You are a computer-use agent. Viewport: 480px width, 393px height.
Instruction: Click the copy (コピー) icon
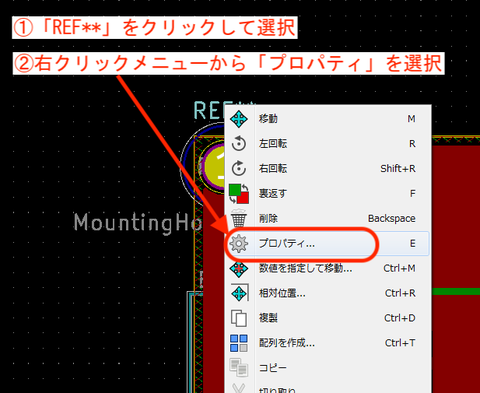tap(239, 367)
